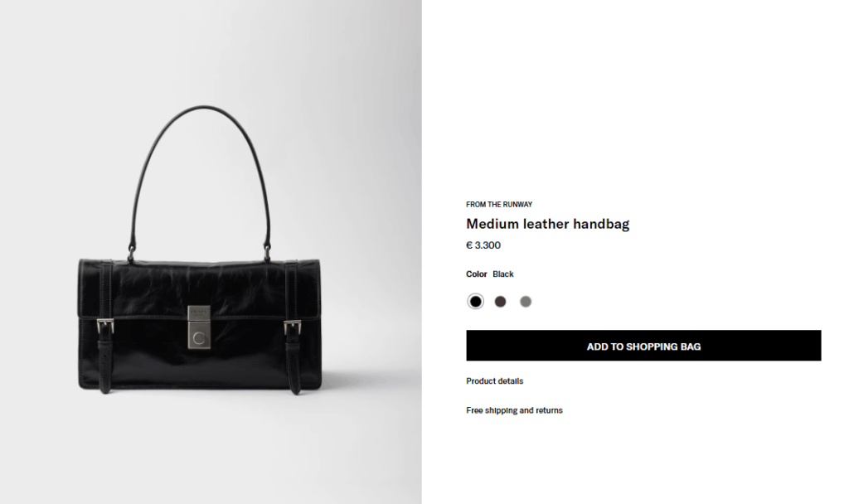The image size is (849, 504).
Task: Click the selected color name Black
Action: pyautogui.click(x=503, y=274)
